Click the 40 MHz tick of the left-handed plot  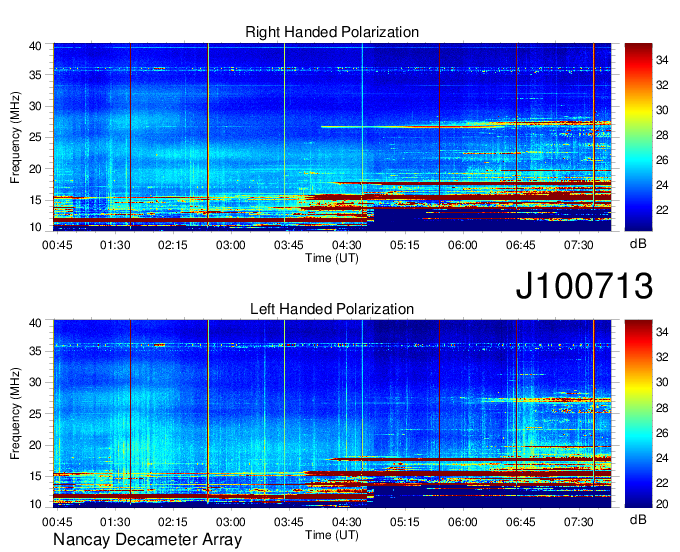point(35,323)
